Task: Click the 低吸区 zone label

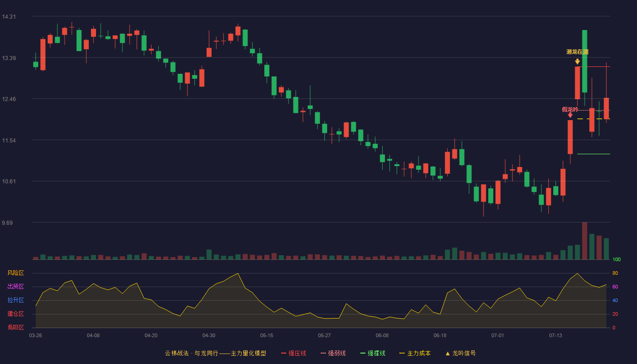Action: 15,328
